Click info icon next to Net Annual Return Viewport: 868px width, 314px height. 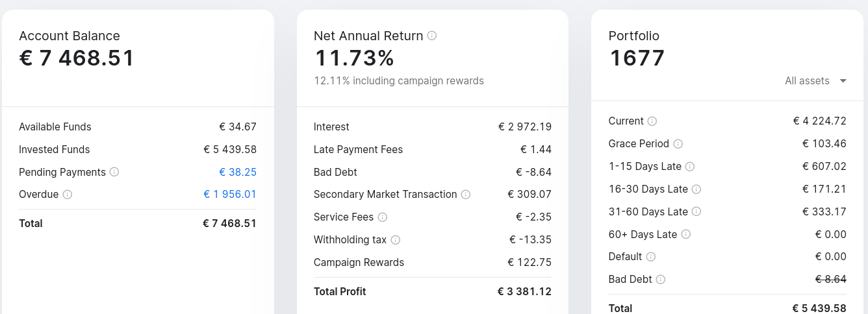coord(432,36)
